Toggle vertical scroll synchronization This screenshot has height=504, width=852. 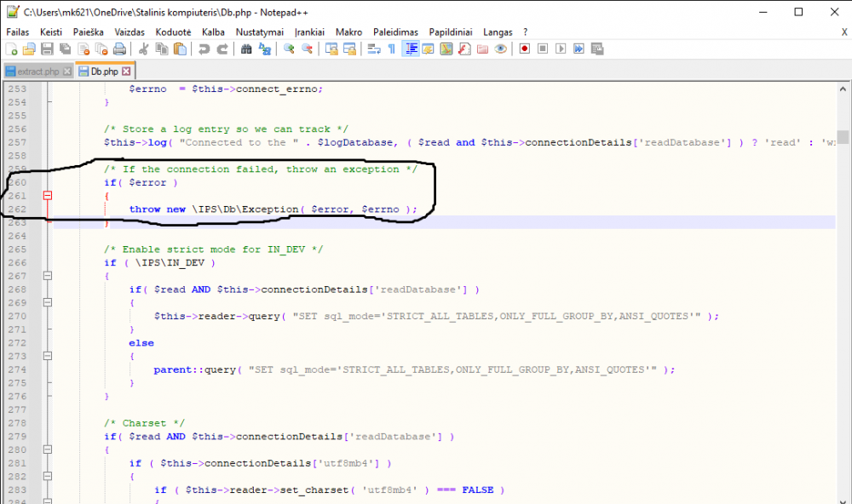pyautogui.click(x=331, y=49)
